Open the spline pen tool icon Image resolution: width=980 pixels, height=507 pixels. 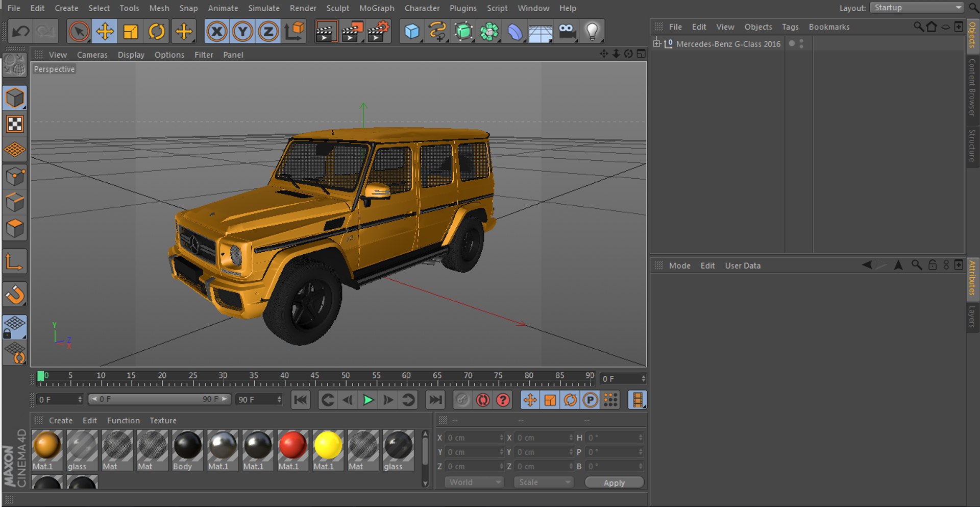tap(437, 32)
